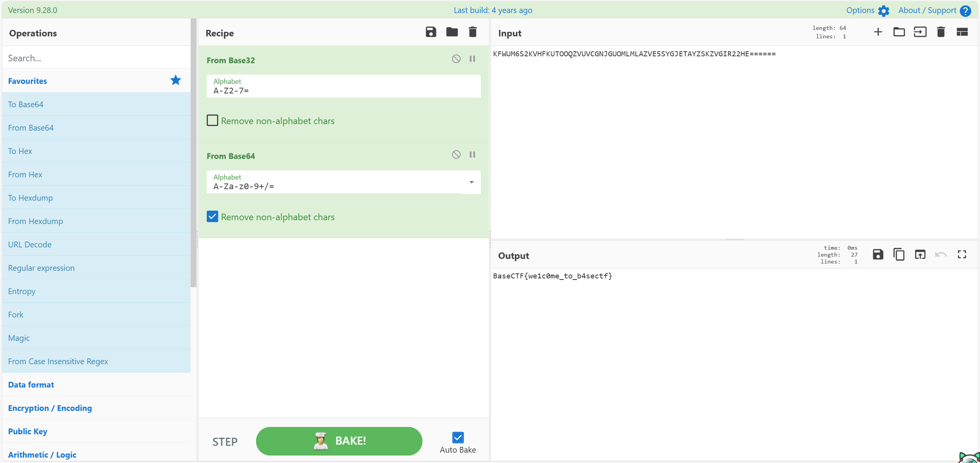
Task: Open the Base64 Alphabet dropdown
Action: pyautogui.click(x=472, y=182)
